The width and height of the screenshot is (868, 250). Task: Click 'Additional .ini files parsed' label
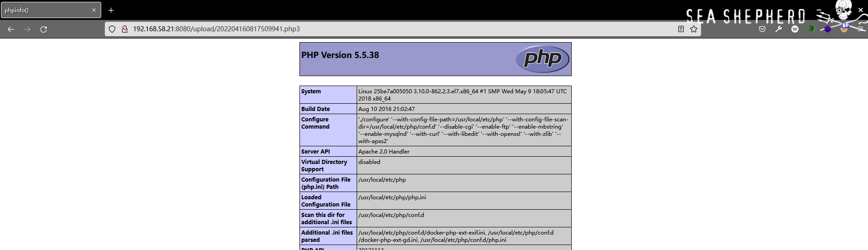point(327,236)
